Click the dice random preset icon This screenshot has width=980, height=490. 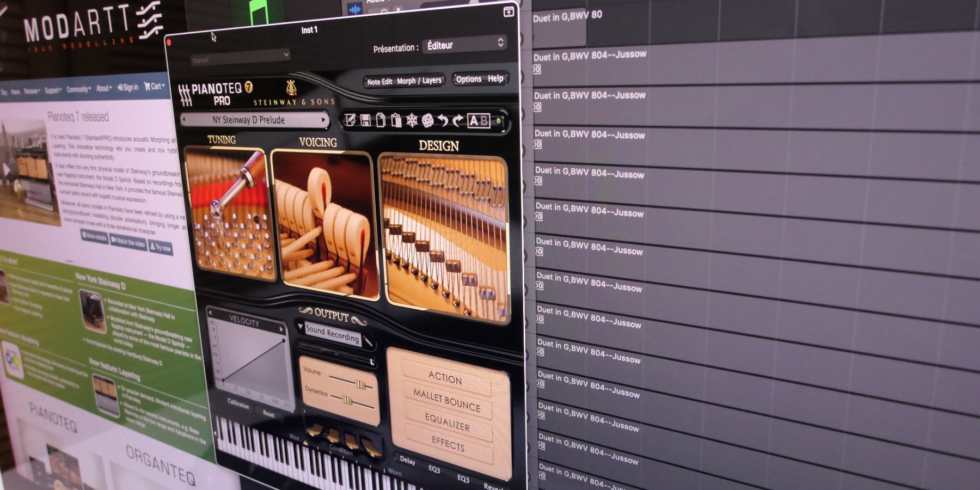click(427, 120)
